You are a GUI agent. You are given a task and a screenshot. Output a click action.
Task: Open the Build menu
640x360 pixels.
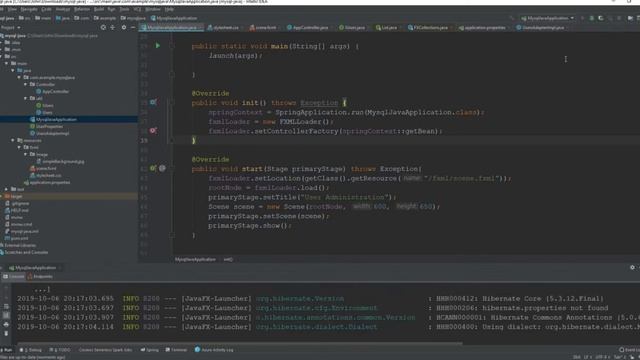pos(99,9)
